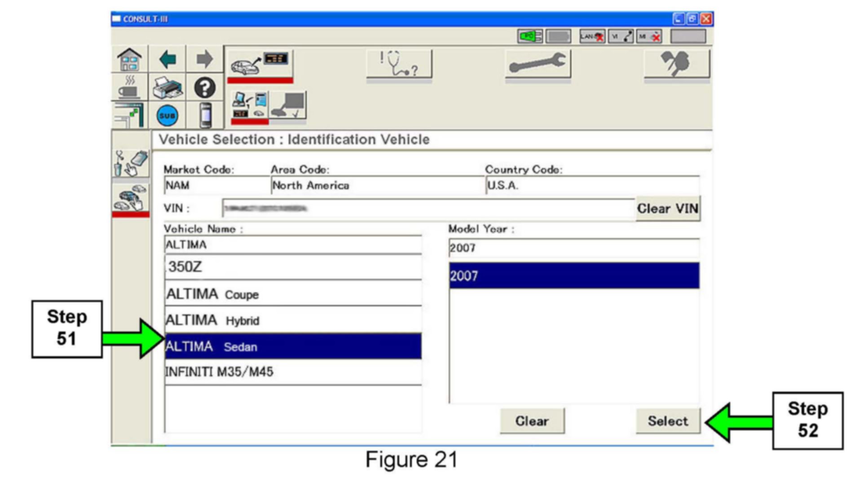Click the sidebar hand-and-device icon
The image size is (868, 485).
click(x=131, y=164)
